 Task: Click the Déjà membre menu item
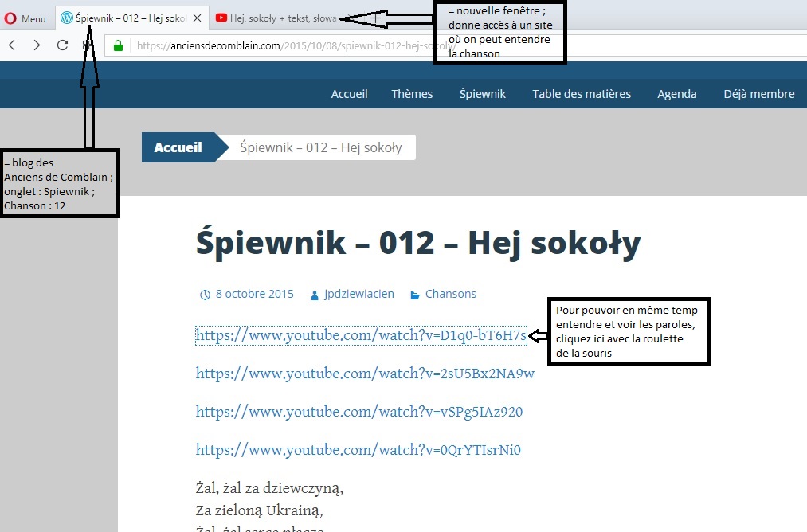pyautogui.click(x=758, y=94)
